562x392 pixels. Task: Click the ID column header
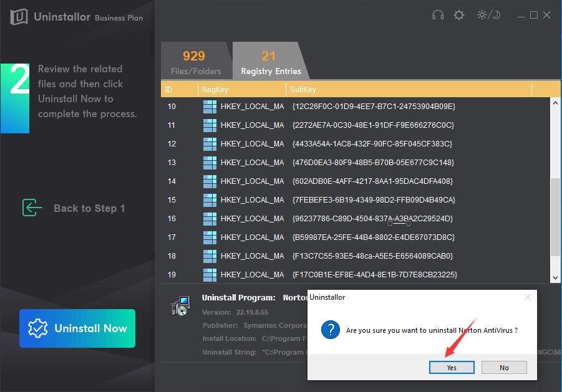click(179, 89)
